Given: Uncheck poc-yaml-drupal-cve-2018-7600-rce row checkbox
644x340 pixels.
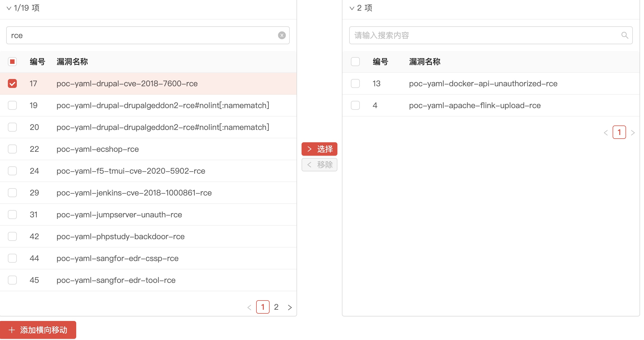Looking at the screenshot, I should click(12, 83).
